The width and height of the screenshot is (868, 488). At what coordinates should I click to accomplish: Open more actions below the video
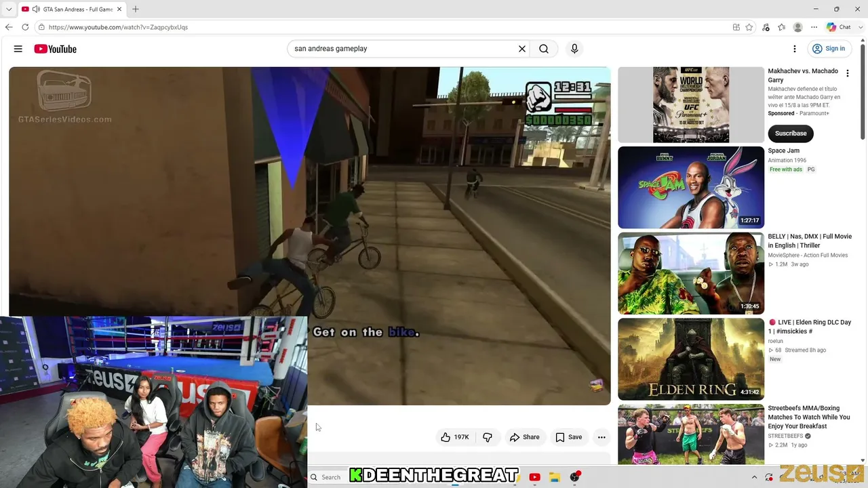(601, 437)
